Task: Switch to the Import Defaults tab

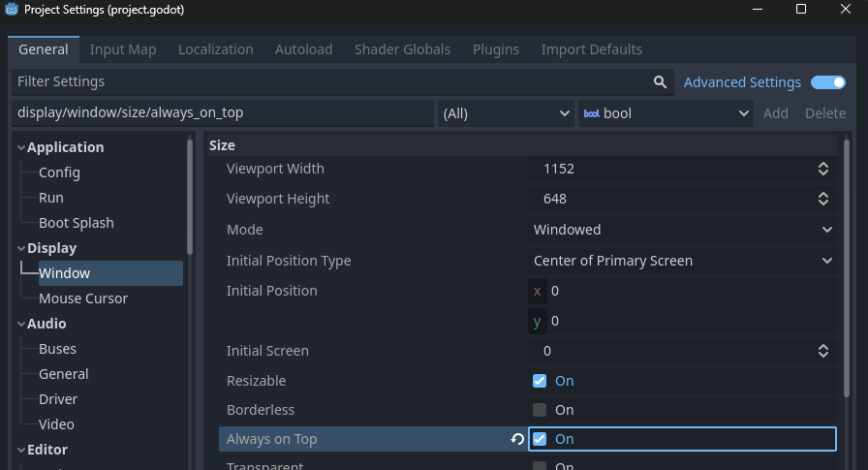Action: pyautogui.click(x=592, y=49)
